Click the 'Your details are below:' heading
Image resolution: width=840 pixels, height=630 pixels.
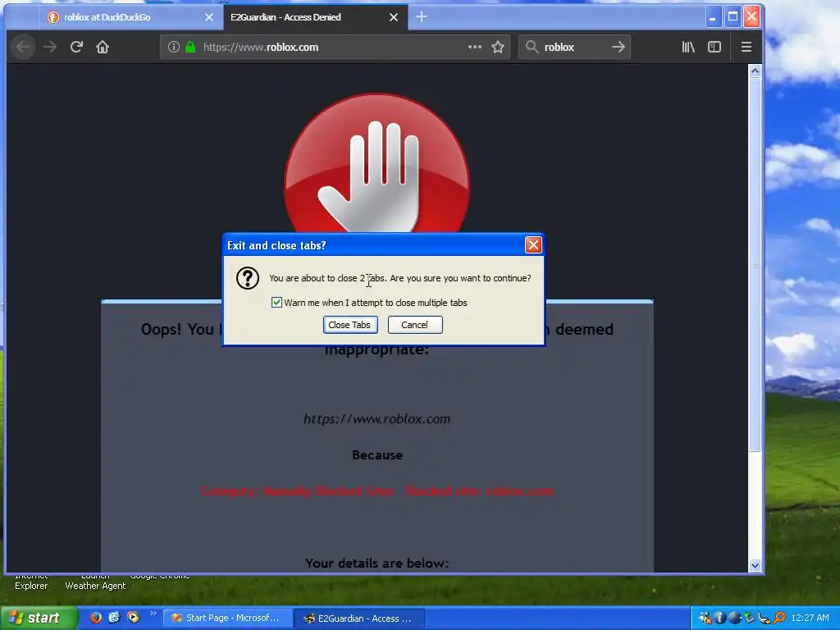377,563
